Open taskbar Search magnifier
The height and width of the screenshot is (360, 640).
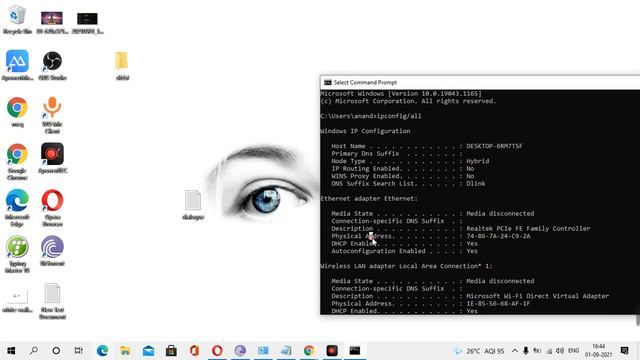click(x=34, y=351)
